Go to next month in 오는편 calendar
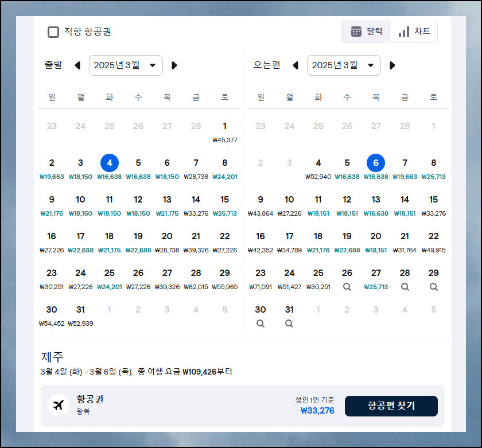 pos(392,65)
